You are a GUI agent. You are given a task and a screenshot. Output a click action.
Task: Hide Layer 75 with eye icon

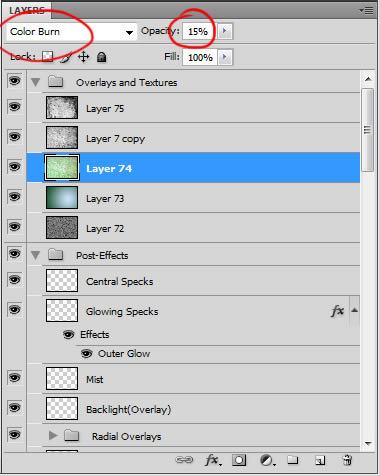click(x=14, y=107)
